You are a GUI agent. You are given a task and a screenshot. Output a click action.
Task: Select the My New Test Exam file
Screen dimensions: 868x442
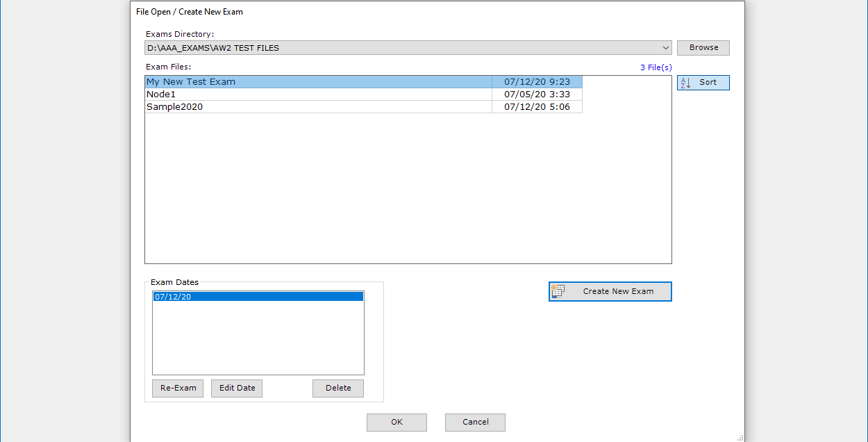click(191, 82)
